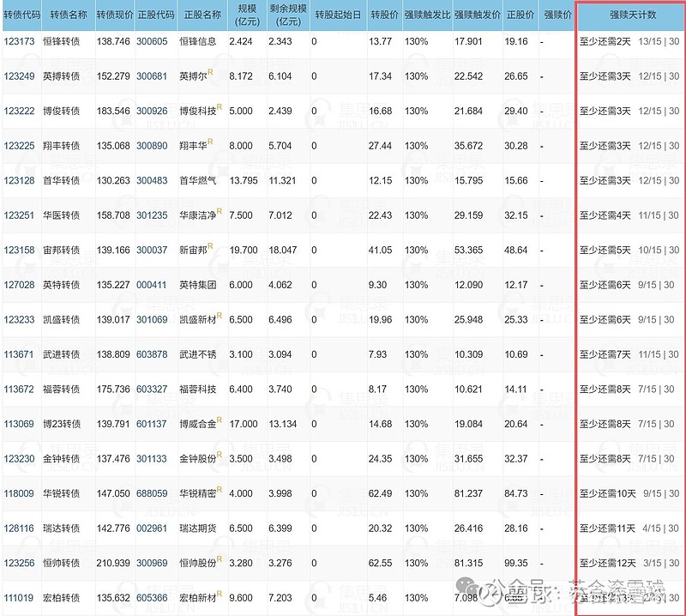Select the 首华燃气 stock name

(198, 180)
